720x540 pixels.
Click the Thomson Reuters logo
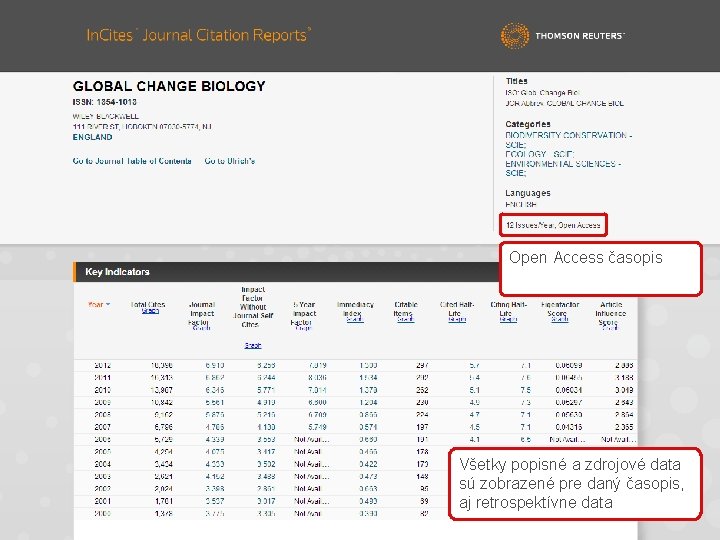tap(562, 35)
